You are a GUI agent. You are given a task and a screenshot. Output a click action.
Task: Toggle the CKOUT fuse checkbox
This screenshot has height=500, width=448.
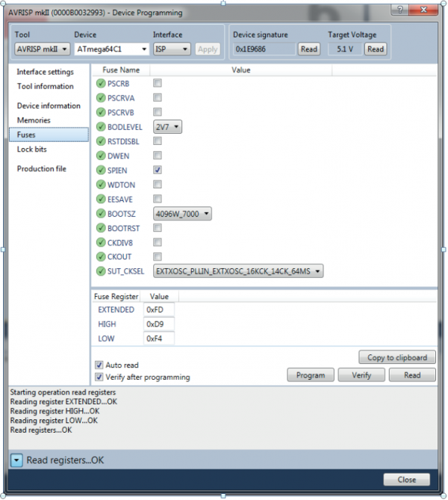(x=158, y=256)
